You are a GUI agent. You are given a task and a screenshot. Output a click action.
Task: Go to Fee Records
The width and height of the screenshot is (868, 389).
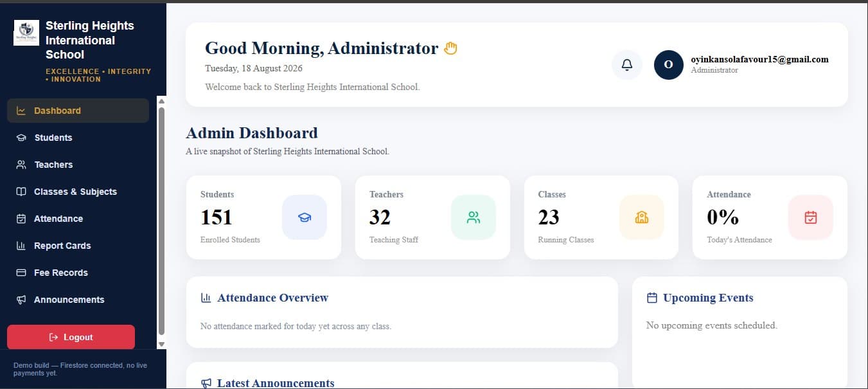[x=78, y=273]
